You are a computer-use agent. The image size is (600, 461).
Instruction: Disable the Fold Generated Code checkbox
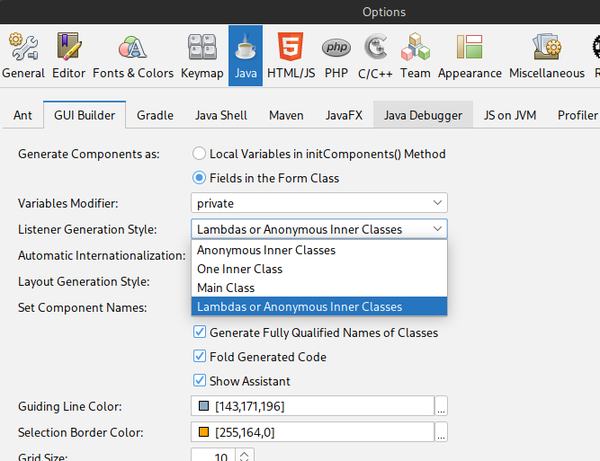[200, 357]
